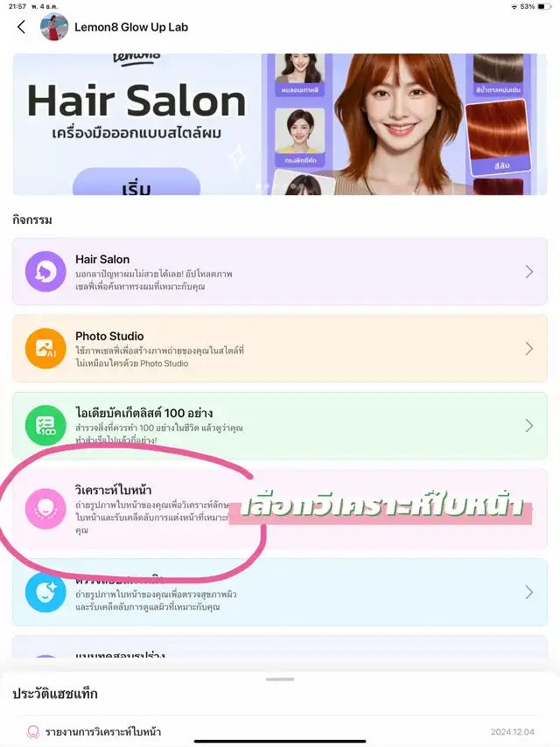Viewport: 560px width, 747px height.
Task: Tap the blue skin check moon icon
Action: [x=45, y=592]
